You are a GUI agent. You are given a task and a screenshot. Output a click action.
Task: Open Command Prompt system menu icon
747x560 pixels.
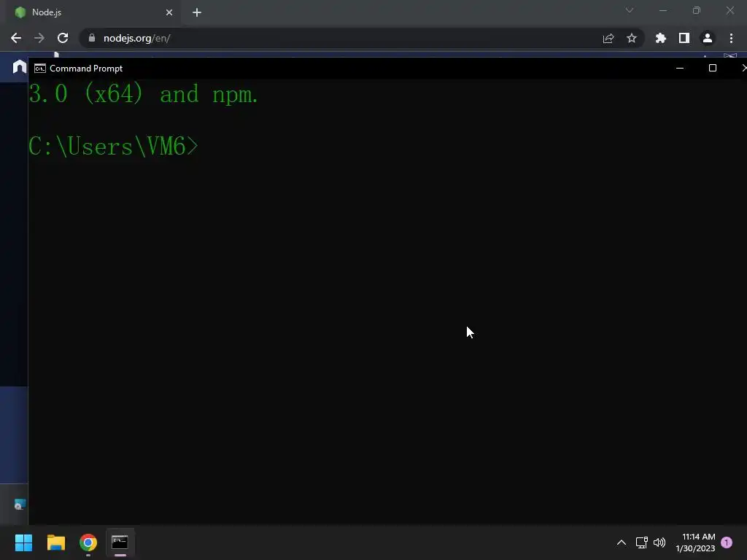(40, 69)
